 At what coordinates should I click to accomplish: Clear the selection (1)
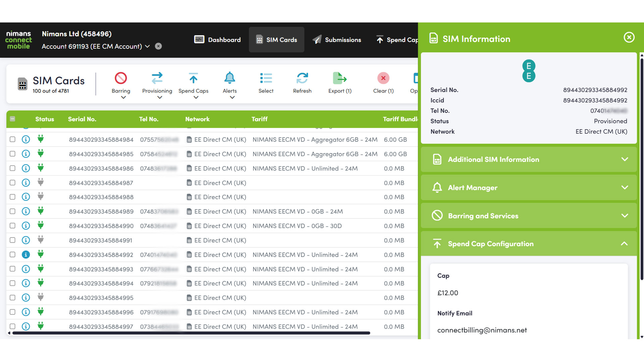coord(383,83)
